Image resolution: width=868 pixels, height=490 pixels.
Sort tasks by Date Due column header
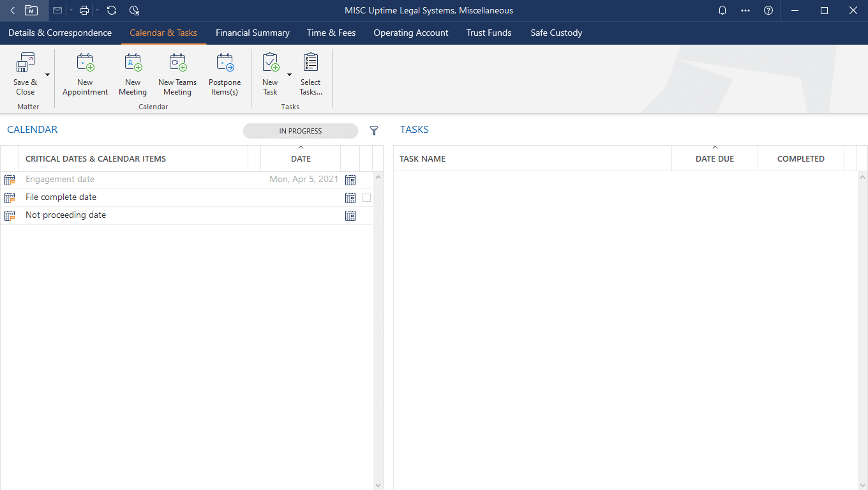tap(714, 158)
